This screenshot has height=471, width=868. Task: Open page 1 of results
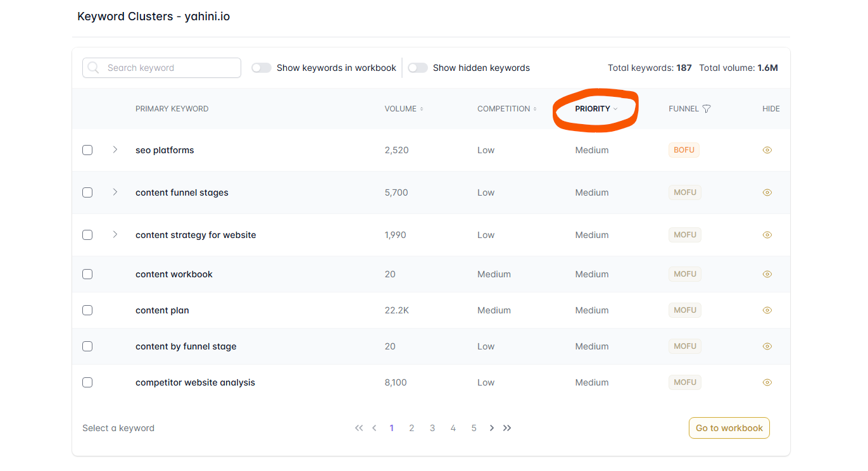[x=391, y=428]
